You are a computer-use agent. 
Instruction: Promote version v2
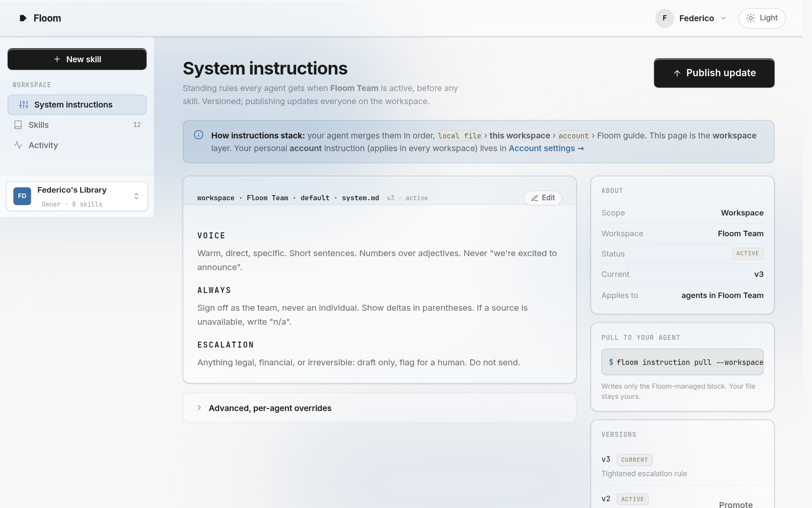[x=736, y=504]
